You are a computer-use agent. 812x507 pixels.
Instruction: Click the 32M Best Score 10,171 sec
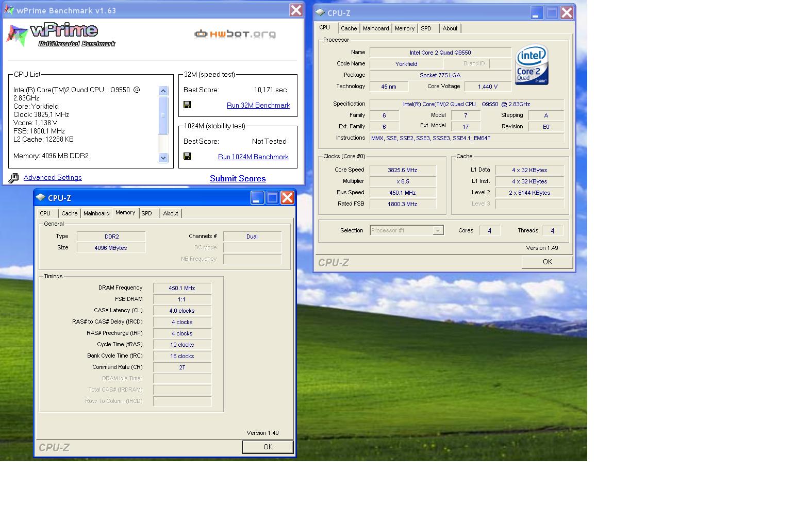pyautogui.click(x=270, y=90)
